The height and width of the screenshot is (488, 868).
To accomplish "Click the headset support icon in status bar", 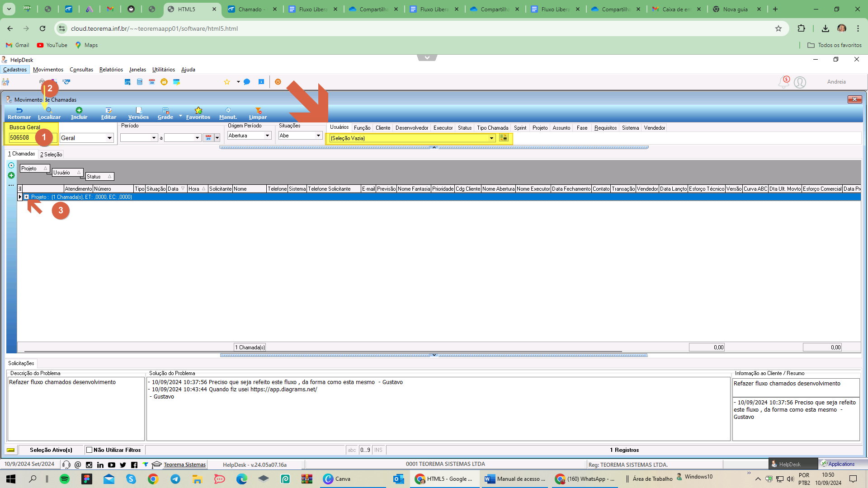I will click(x=66, y=465).
